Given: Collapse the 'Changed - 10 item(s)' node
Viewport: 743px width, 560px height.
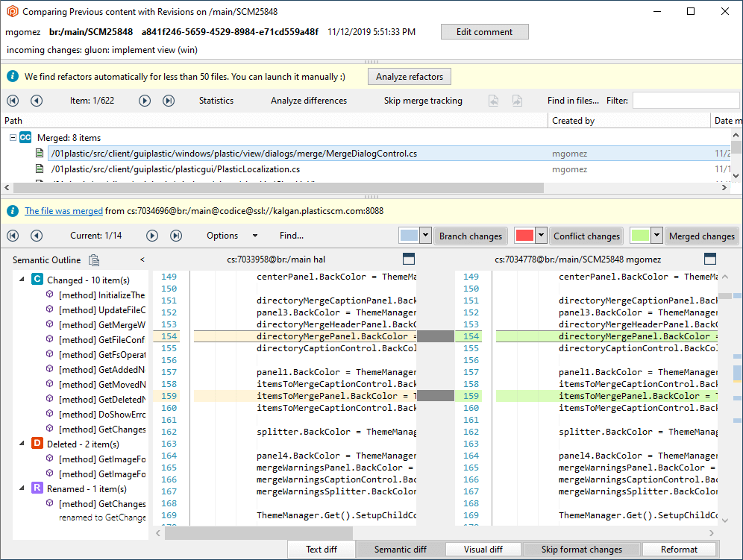Looking at the screenshot, I should tap(22, 280).
